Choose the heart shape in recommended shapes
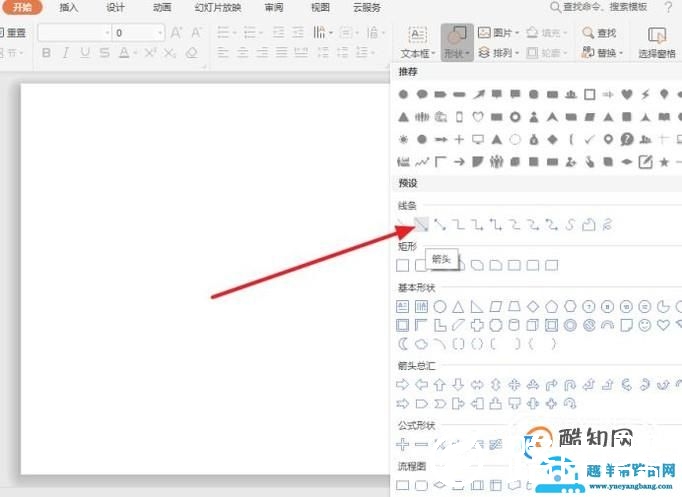 click(627, 95)
